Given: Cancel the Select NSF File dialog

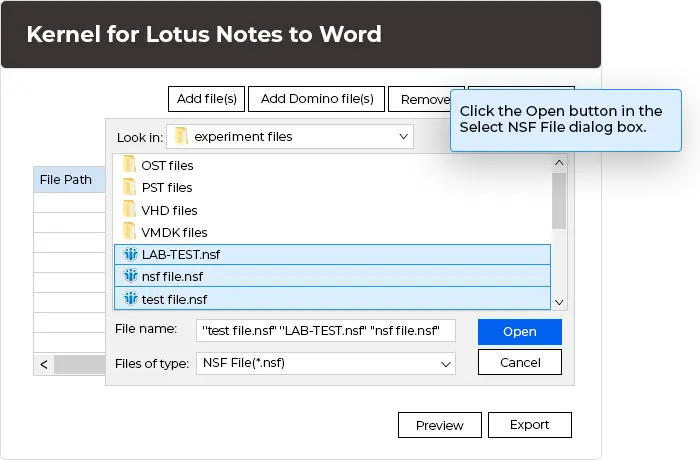Looking at the screenshot, I should pos(520,362).
